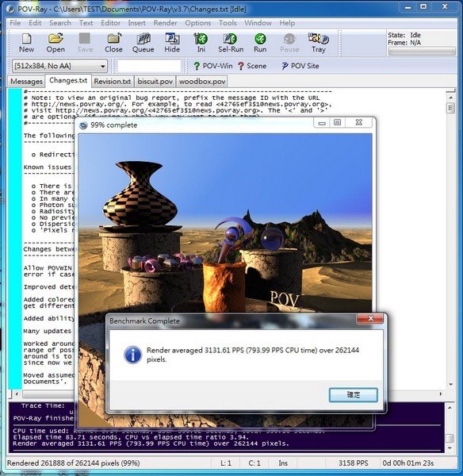
Task: Click the command line input field
Action: pos(149,66)
